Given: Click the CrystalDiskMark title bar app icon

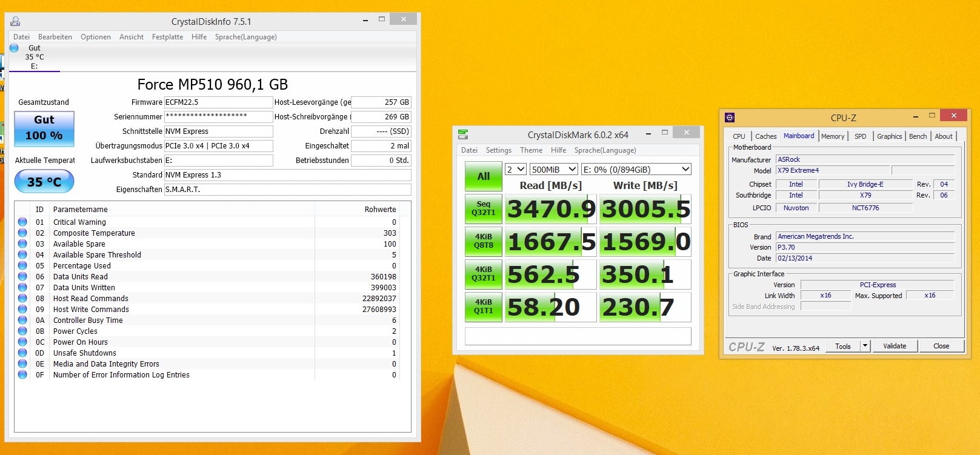Looking at the screenshot, I should (463, 135).
